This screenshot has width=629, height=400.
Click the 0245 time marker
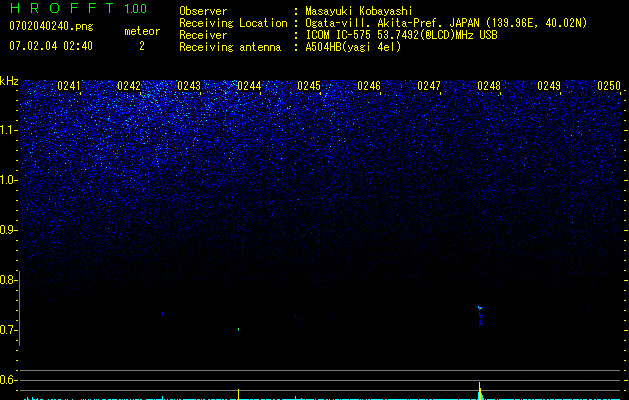(309, 86)
